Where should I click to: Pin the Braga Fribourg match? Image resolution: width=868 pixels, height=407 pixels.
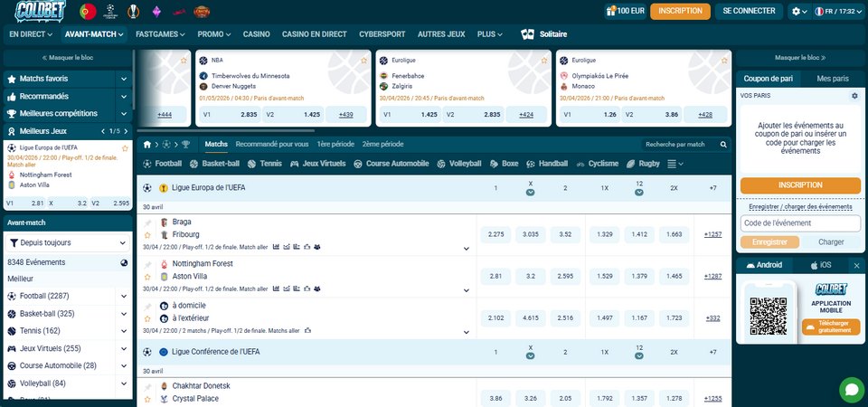pos(147,222)
